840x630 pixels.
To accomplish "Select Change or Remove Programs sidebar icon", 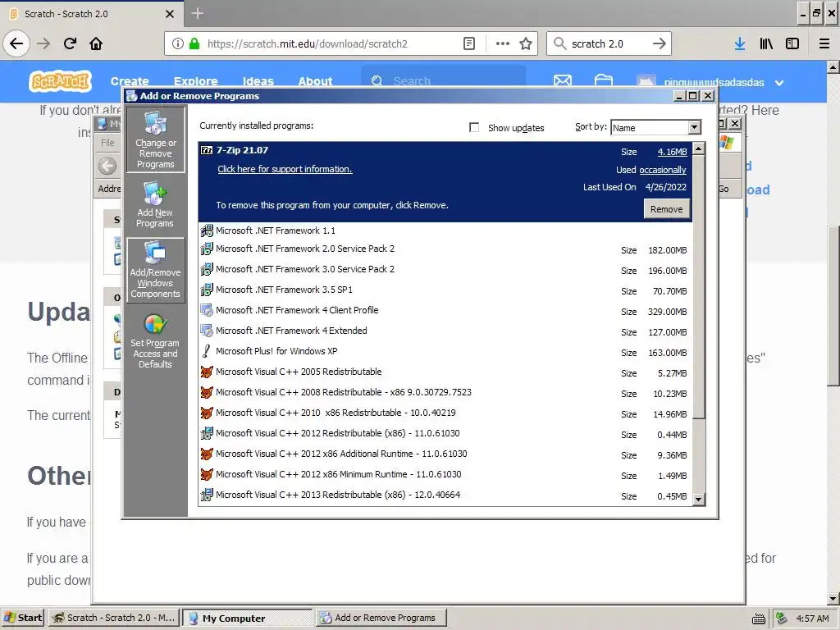I will click(155, 139).
